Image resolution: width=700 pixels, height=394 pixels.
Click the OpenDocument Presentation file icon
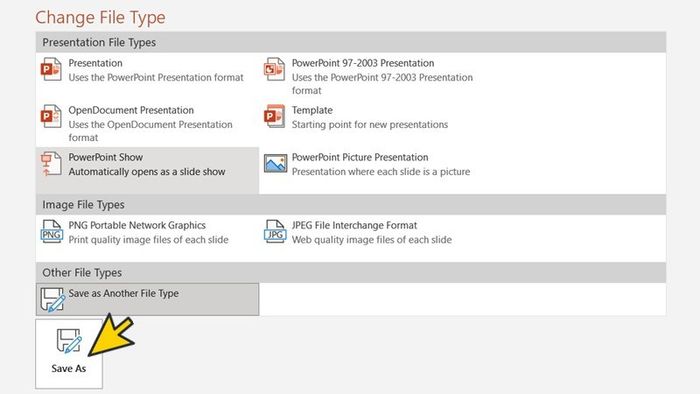click(51, 116)
